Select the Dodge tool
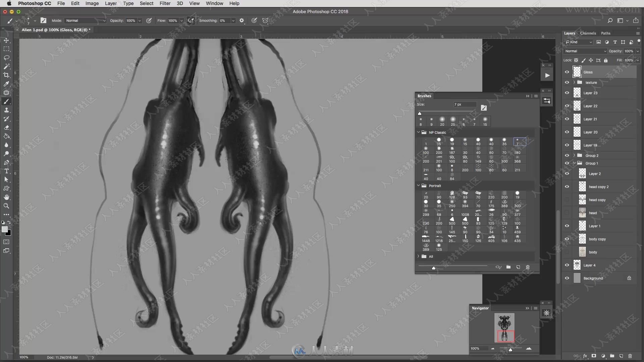Viewport: 644px width, 362px height. 6,154
